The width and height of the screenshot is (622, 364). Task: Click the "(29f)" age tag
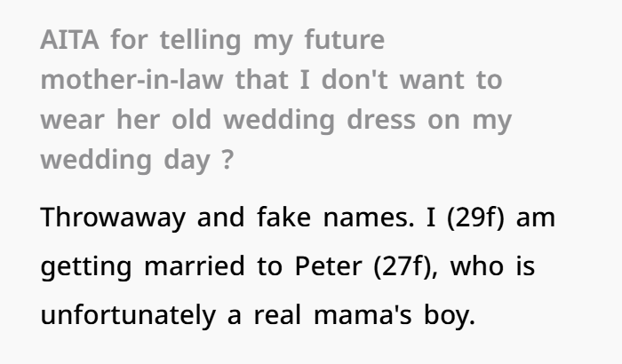[476, 218]
